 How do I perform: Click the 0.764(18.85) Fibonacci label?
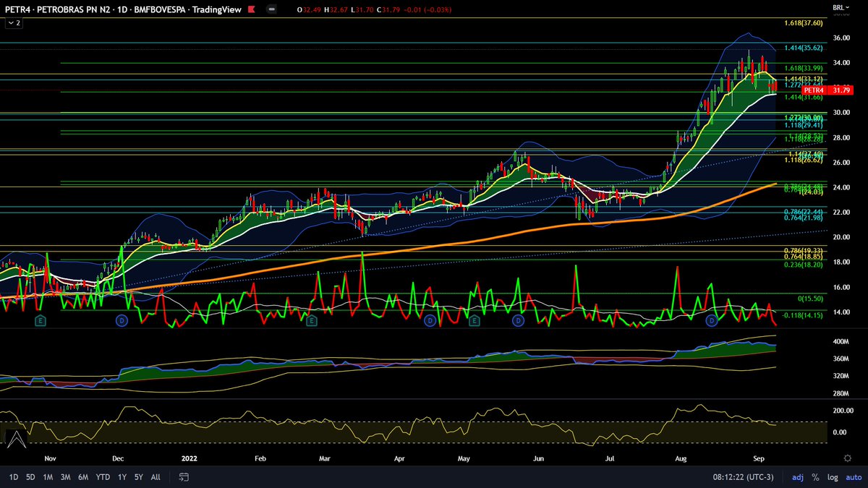click(804, 256)
